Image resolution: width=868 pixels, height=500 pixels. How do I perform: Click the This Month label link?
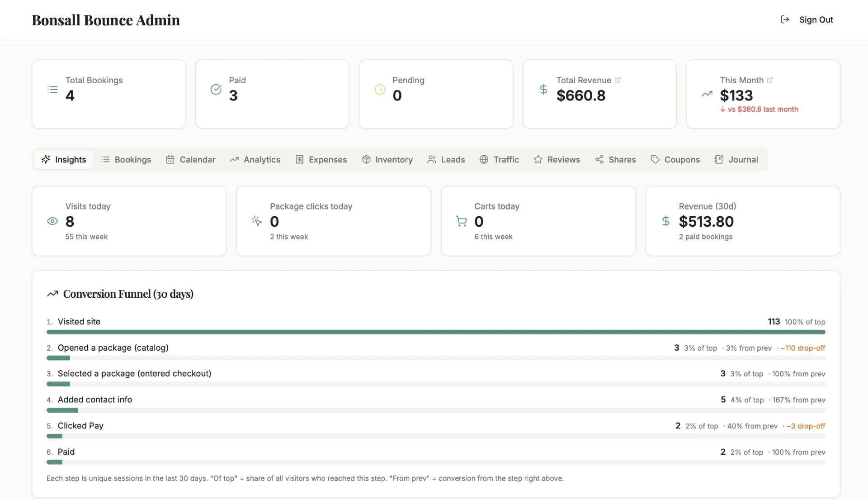tap(746, 80)
